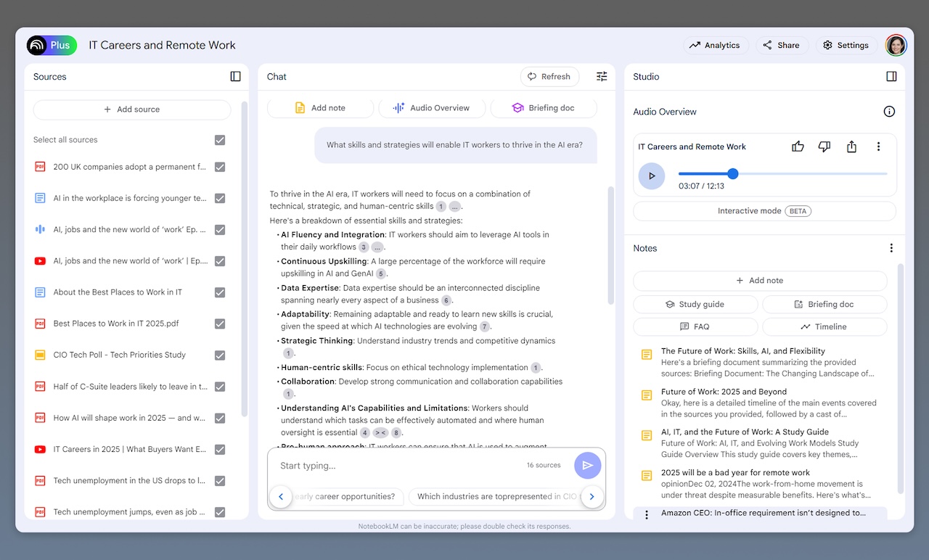Collapse the Sources panel
This screenshot has height=560, width=929.
[234, 76]
